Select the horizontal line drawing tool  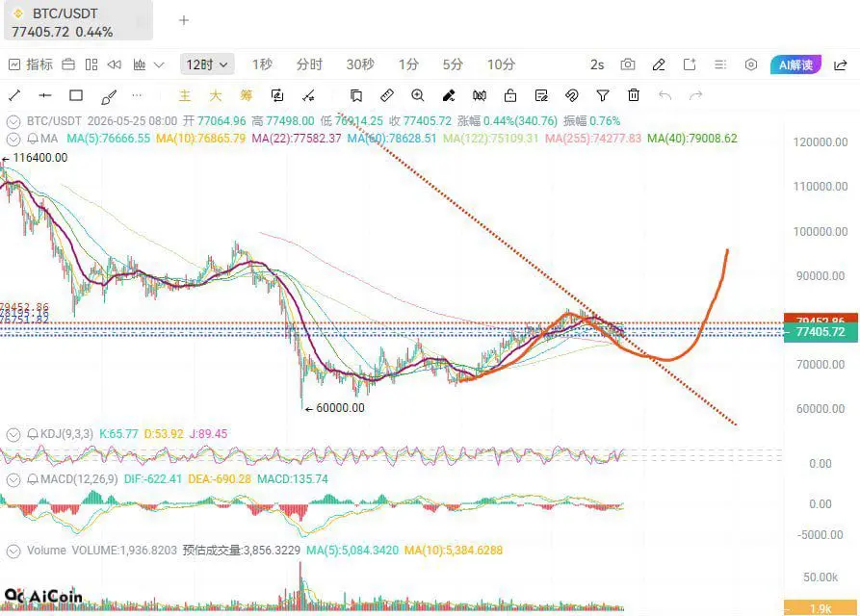tap(45, 96)
